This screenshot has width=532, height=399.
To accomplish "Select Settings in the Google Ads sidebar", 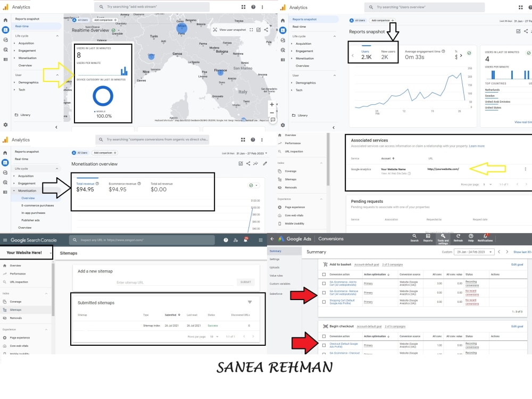I will (x=275, y=259).
